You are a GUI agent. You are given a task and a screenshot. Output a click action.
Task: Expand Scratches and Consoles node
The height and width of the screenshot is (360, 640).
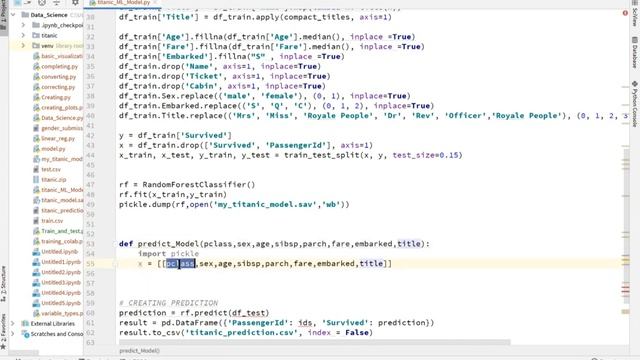point(13,333)
